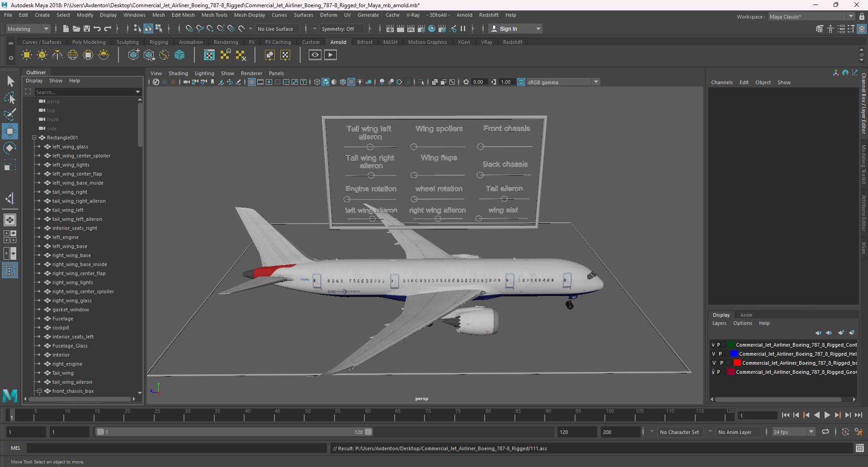Toggle the auto keyframe button

coord(845,432)
